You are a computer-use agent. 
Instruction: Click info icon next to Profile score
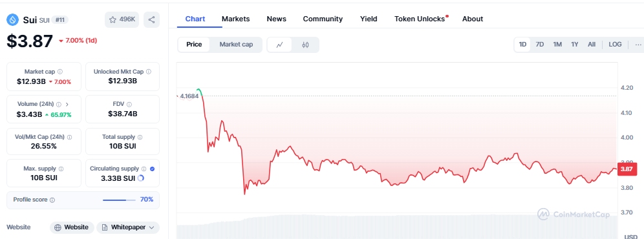(x=52, y=200)
